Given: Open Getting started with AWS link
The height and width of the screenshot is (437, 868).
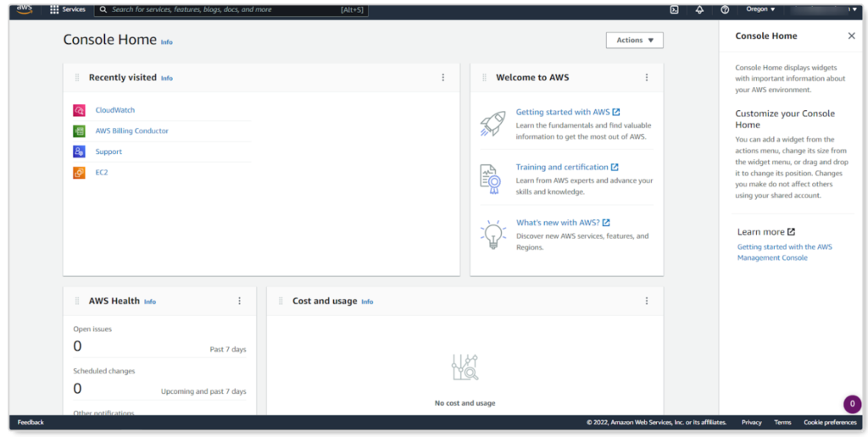Looking at the screenshot, I should 567,112.
